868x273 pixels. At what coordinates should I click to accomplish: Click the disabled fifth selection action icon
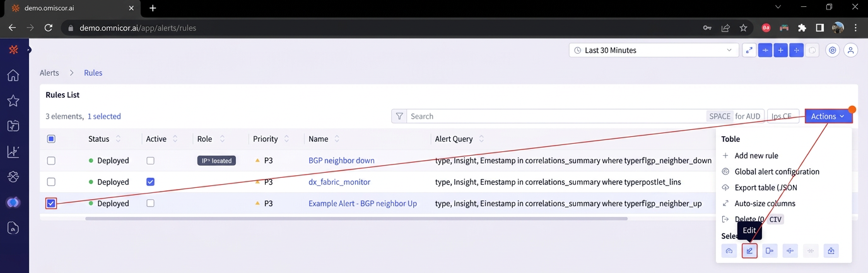(x=811, y=251)
